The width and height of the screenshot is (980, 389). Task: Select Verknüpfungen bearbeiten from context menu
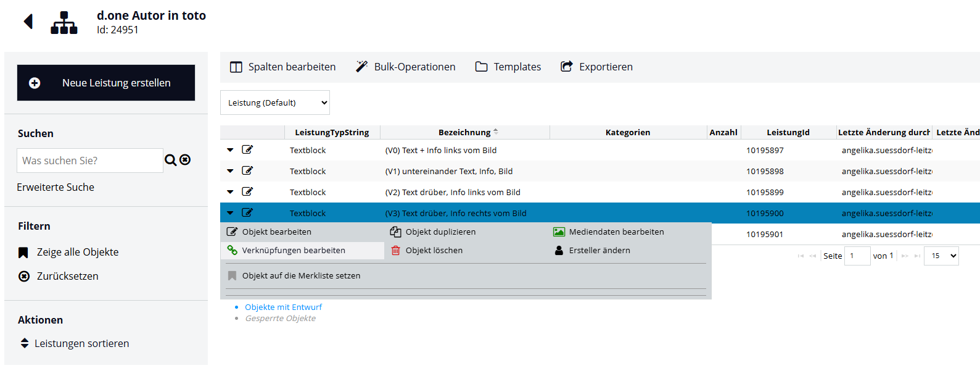pos(293,251)
